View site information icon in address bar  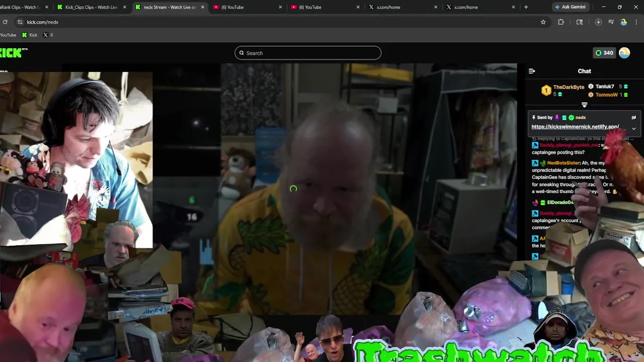[20, 22]
